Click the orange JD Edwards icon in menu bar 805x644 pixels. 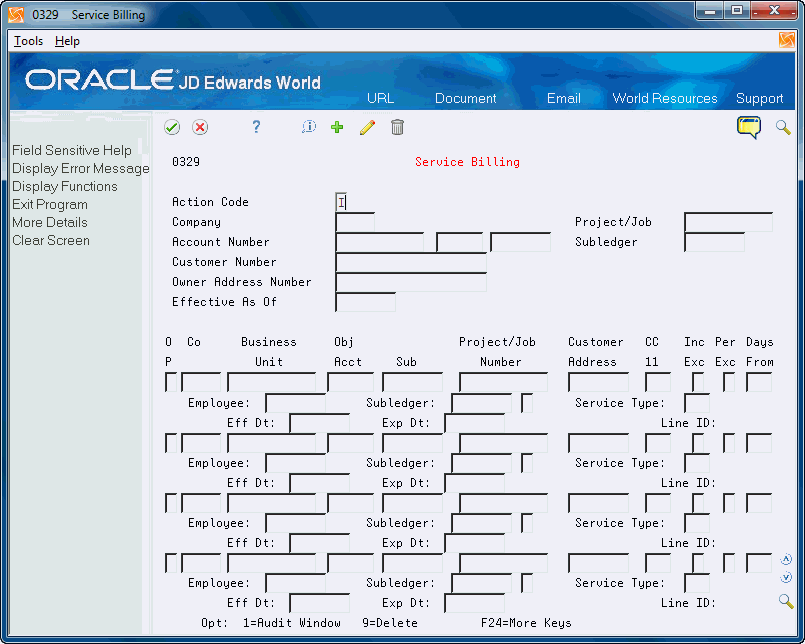786,40
